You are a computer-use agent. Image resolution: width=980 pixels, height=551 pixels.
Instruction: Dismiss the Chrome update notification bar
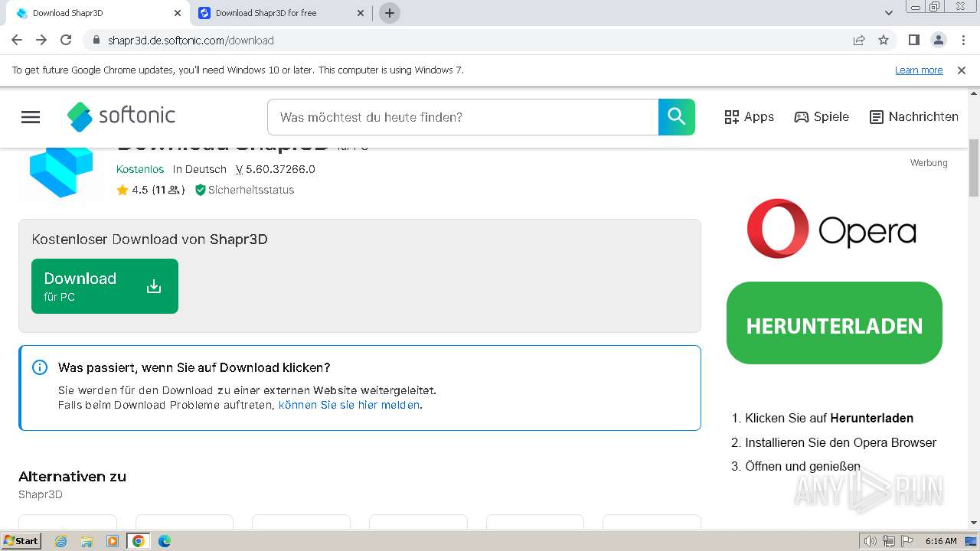coord(962,70)
